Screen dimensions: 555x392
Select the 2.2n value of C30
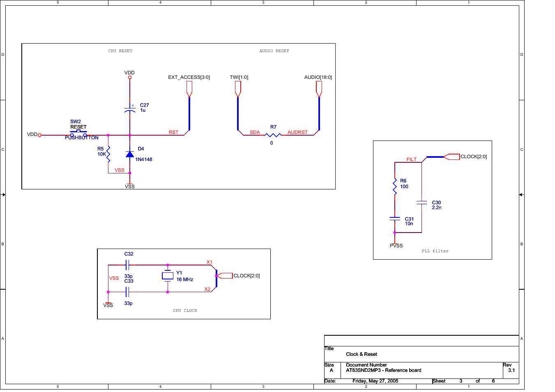[x=437, y=208]
